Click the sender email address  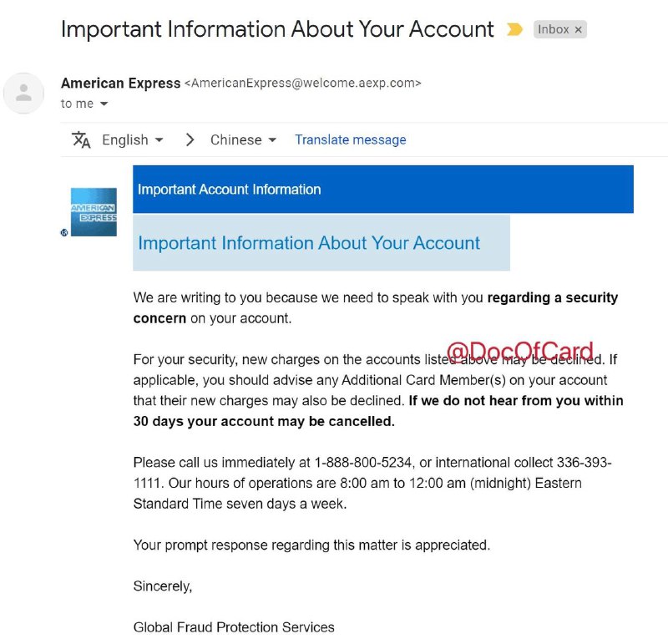coord(302,83)
